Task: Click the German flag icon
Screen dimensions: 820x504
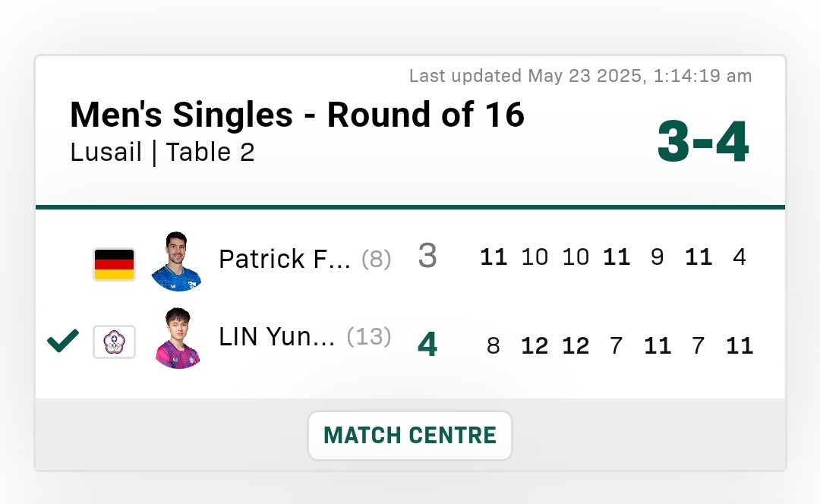Action: tap(114, 265)
